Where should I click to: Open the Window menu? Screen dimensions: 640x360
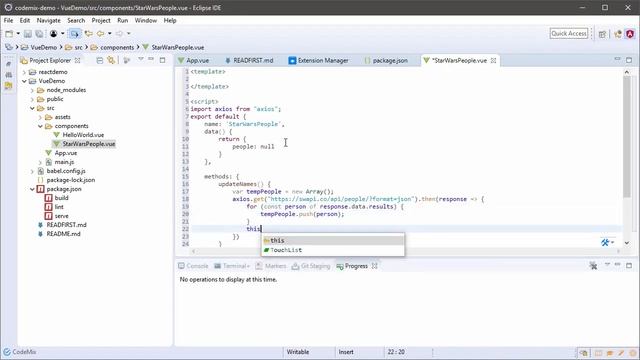[146, 20]
